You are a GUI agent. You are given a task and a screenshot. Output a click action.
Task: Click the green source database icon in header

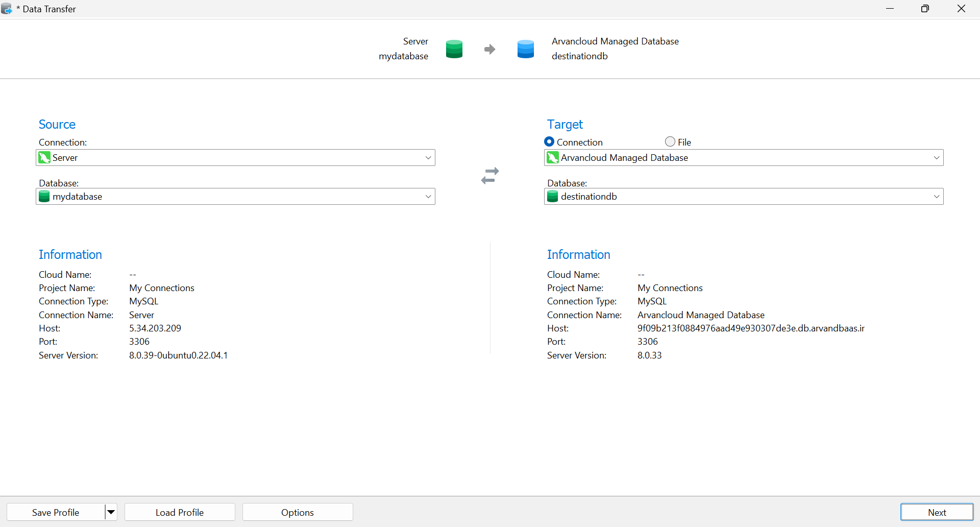454,49
